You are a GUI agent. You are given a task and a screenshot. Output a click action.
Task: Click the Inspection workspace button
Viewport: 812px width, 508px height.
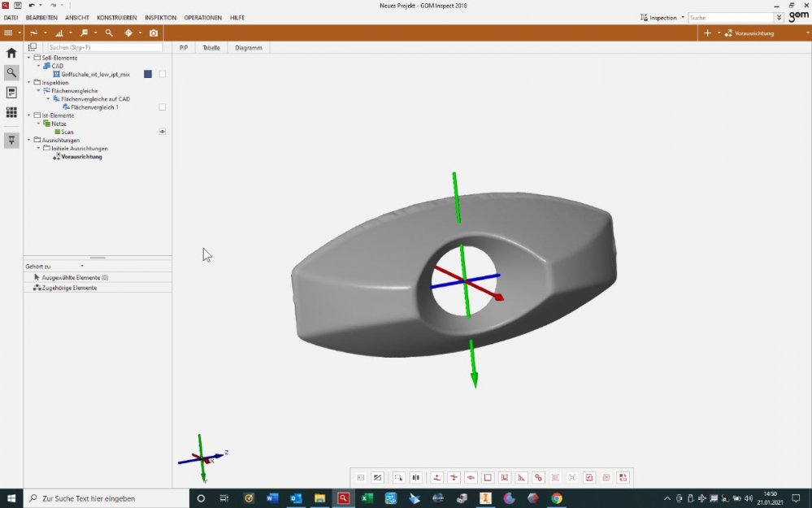662,17
